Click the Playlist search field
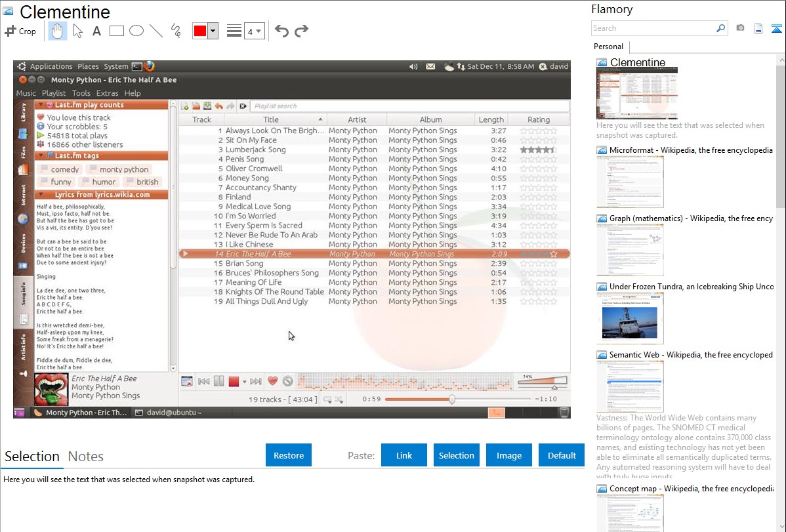 click(x=409, y=106)
